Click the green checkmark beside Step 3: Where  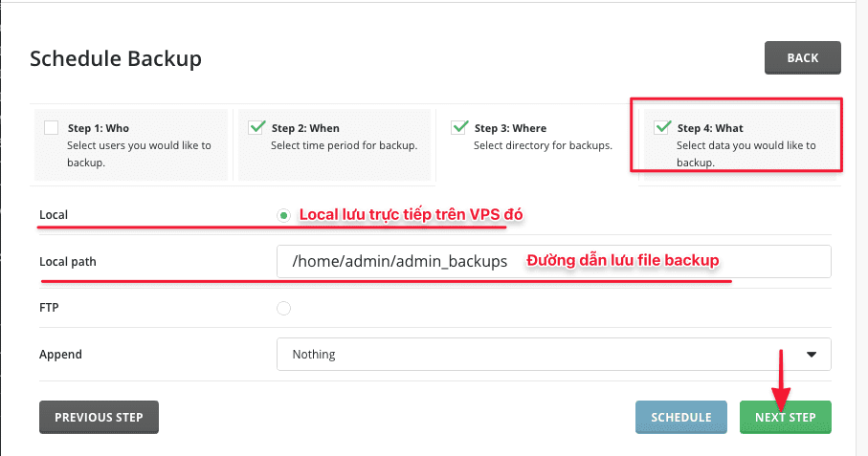[x=459, y=126]
